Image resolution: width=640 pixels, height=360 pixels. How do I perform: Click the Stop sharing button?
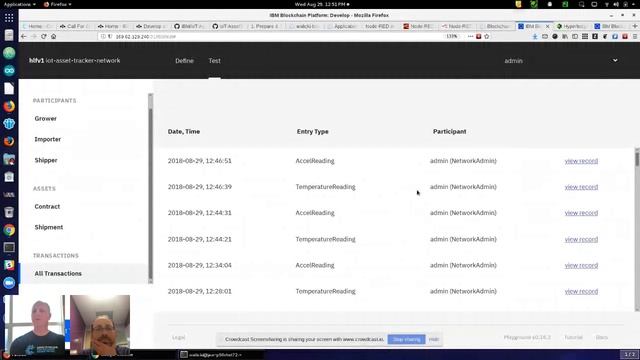406,339
